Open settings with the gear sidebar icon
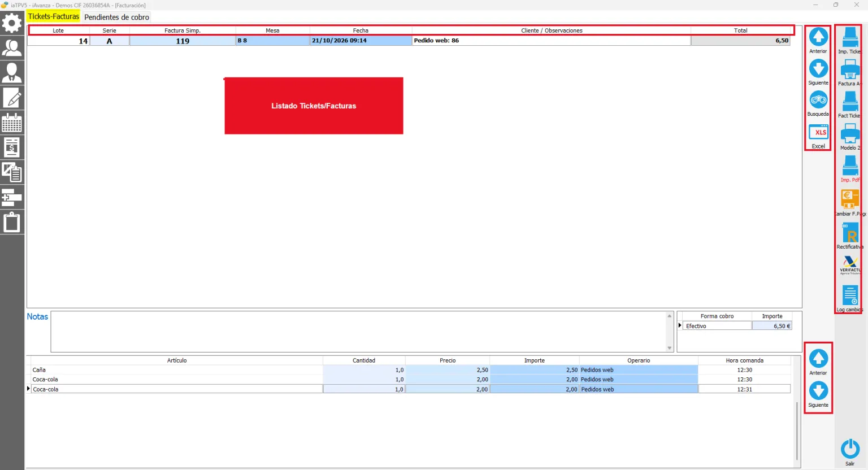868x470 pixels. coord(12,23)
